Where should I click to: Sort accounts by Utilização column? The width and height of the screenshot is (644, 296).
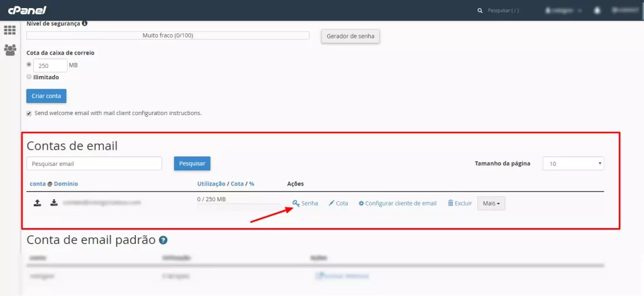point(212,184)
